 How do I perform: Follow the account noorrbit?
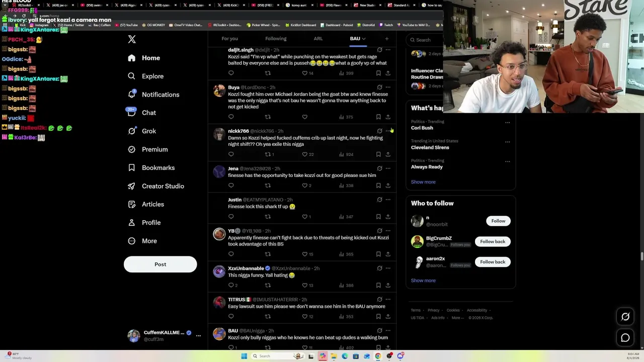coord(498,221)
